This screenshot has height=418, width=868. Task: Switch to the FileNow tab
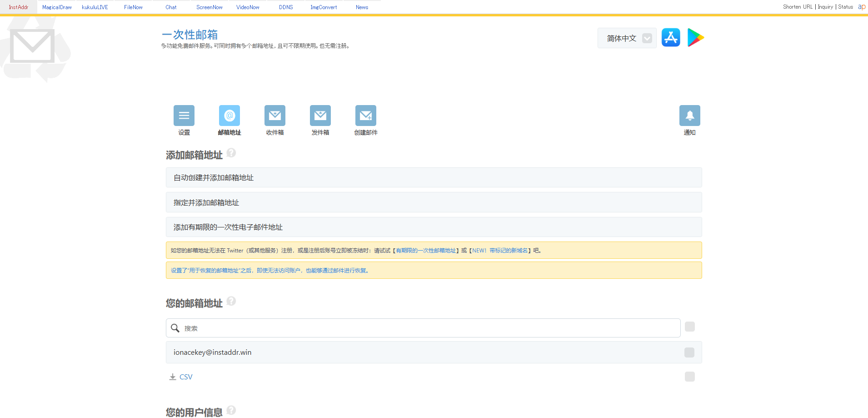(x=133, y=7)
